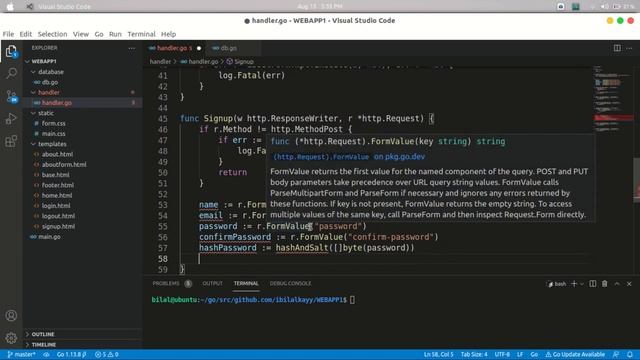Open the Run menu
Screen dimensions: 640x360
click(115, 34)
